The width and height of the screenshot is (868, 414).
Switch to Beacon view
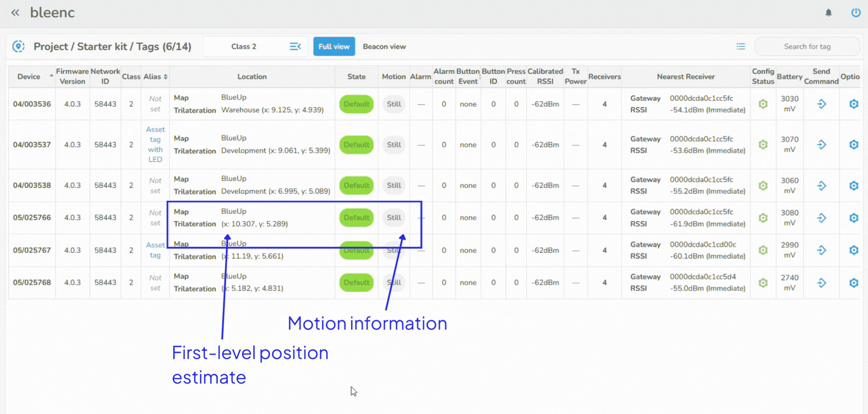coord(384,46)
